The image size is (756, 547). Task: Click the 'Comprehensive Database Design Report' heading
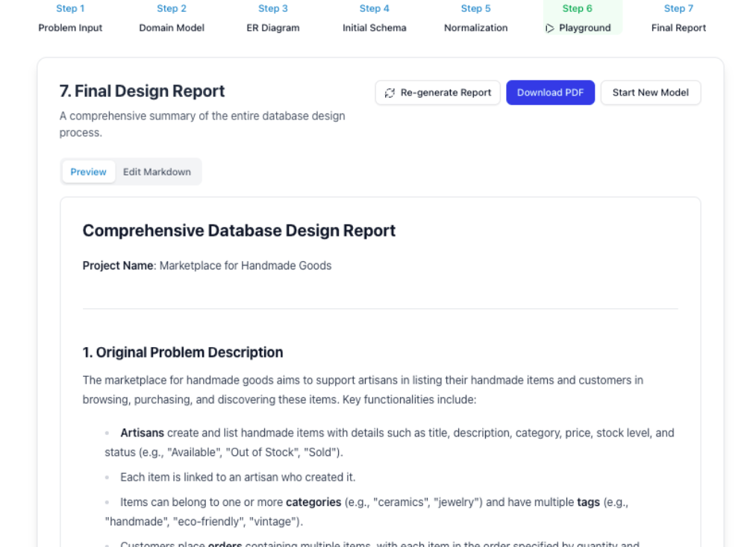pos(239,231)
